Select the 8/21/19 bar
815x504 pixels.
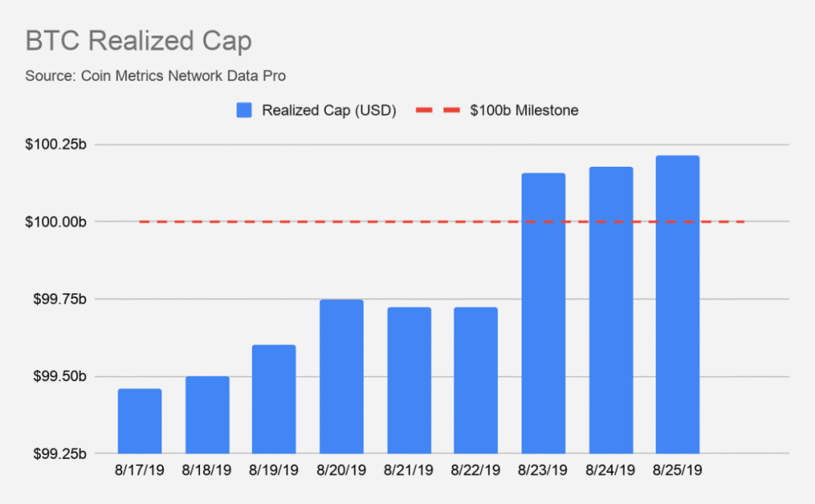[x=409, y=380]
